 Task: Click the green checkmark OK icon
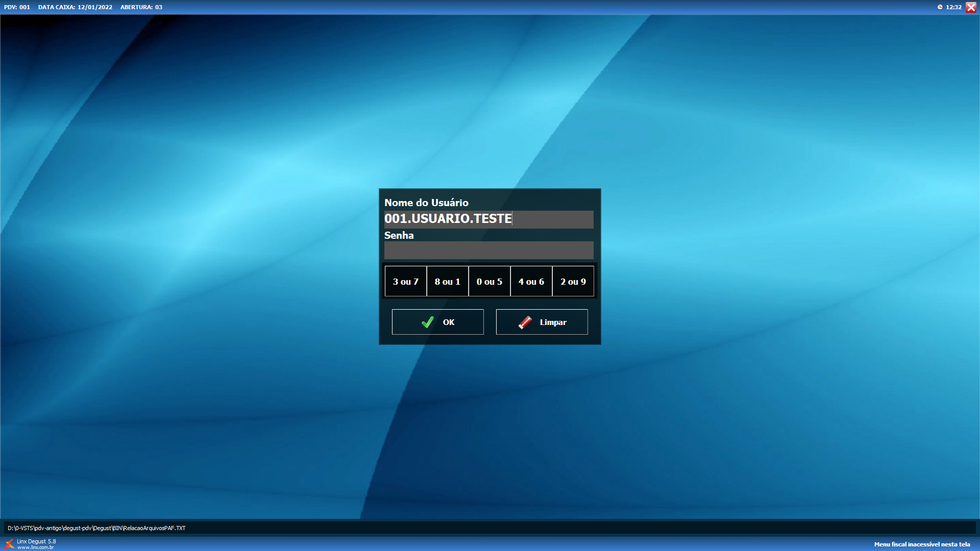click(x=428, y=322)
